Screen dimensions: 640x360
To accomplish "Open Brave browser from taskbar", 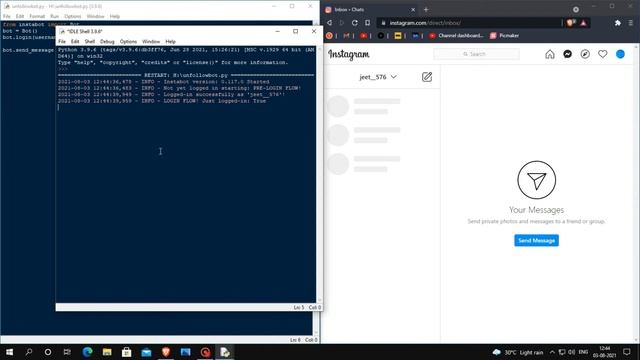I will (166, 352).
